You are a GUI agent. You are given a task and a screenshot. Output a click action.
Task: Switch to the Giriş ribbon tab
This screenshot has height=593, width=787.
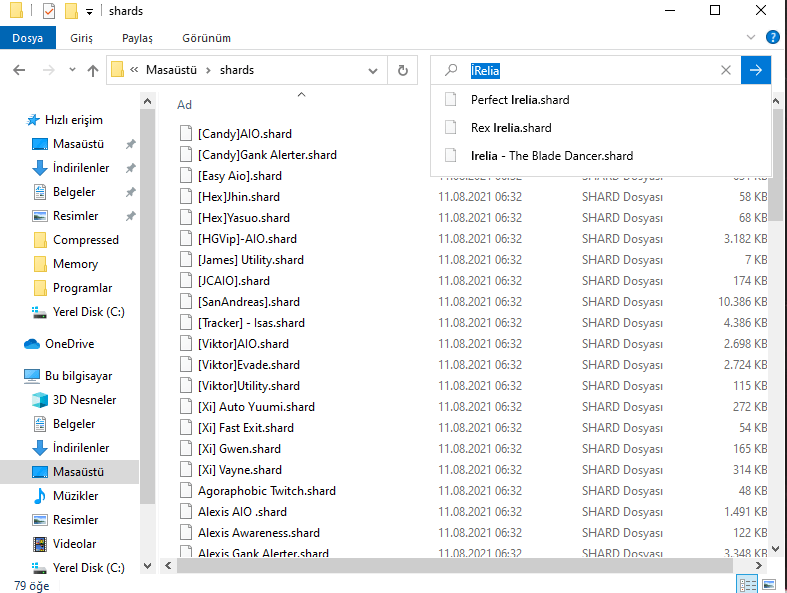point(81,38)
